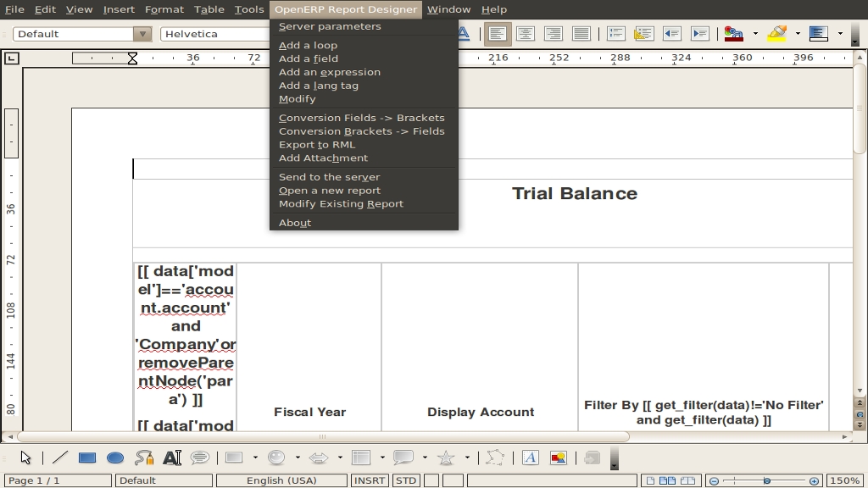Pick the Line drawing tool
Screen dimensions: 868x488
pyautogui.click(x=59, y=457)
